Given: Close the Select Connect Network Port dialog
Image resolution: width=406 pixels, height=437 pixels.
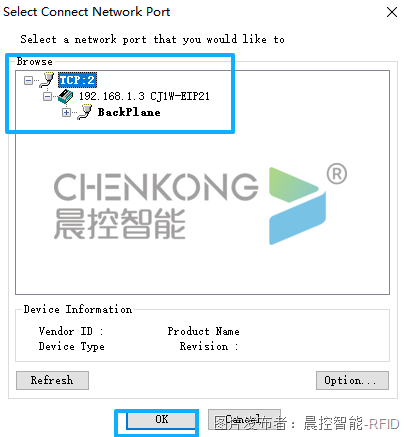Looking at the screenshot, I should pos(392,12).
